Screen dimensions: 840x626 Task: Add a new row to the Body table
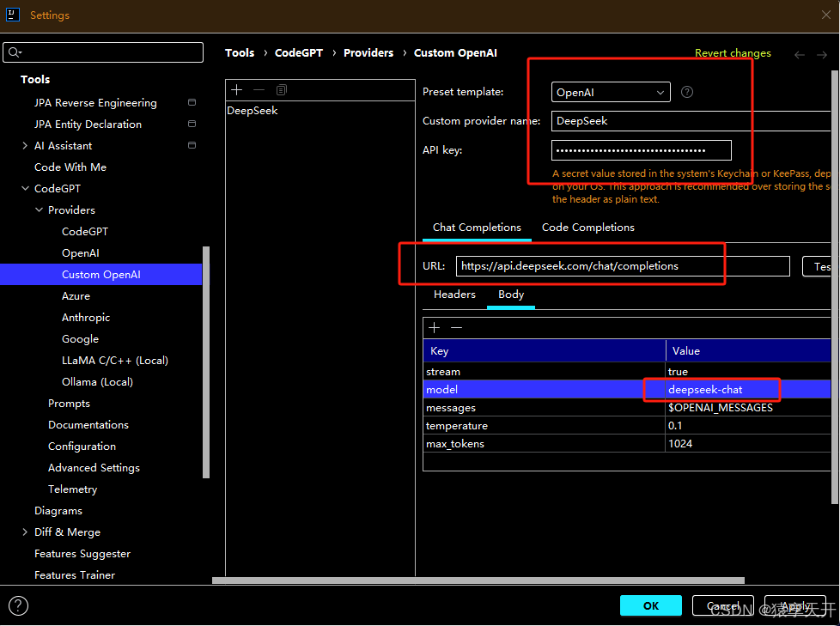point(435,328)
